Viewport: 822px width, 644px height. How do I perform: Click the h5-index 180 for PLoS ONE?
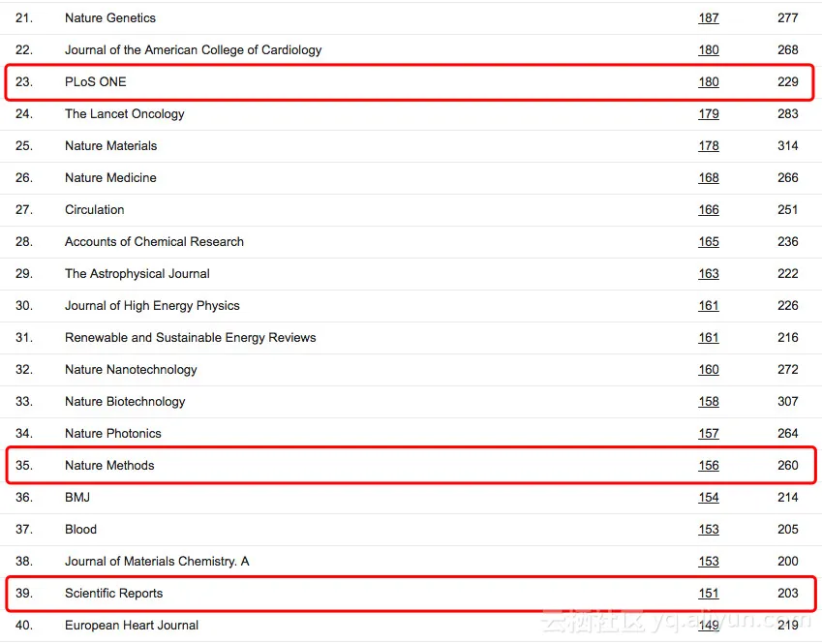click(709, 81)
